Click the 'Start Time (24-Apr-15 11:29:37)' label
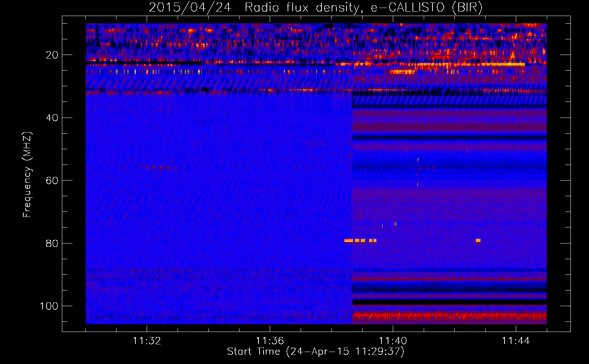The width and height of the screenshot is (589, 364). (316, 352)
